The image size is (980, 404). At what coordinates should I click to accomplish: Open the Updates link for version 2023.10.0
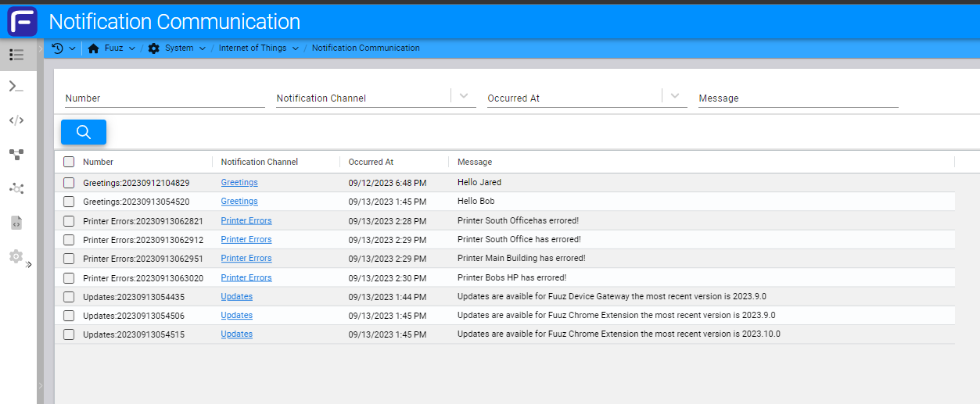pyautogui.click(x=236, y=334)
